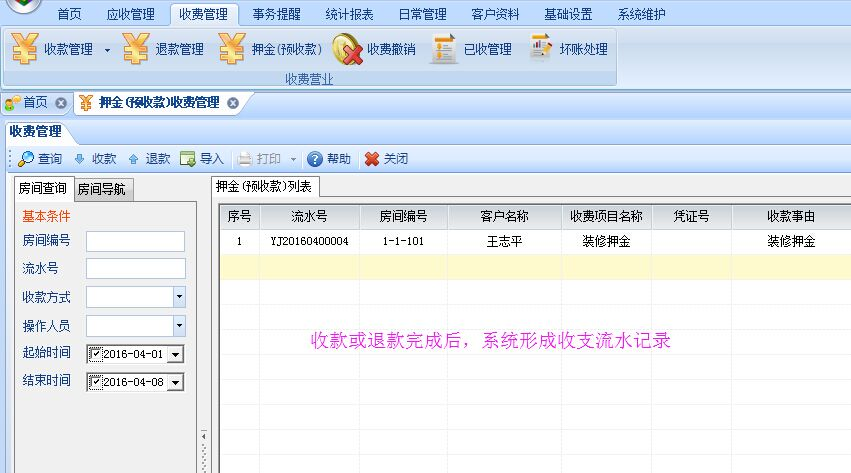Sort by 收款事由 column header
Viewport: 851px width, 473px height.
(x=791, y=216)
